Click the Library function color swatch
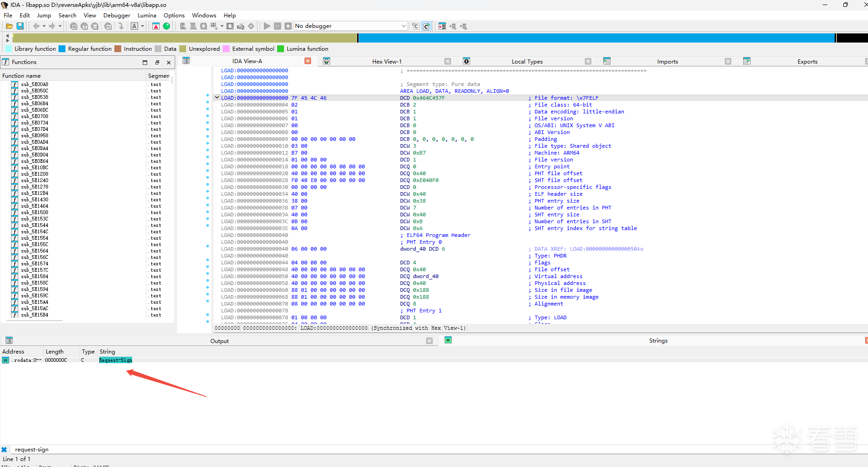This screenshot has width=868, height=467. point(8,48)
